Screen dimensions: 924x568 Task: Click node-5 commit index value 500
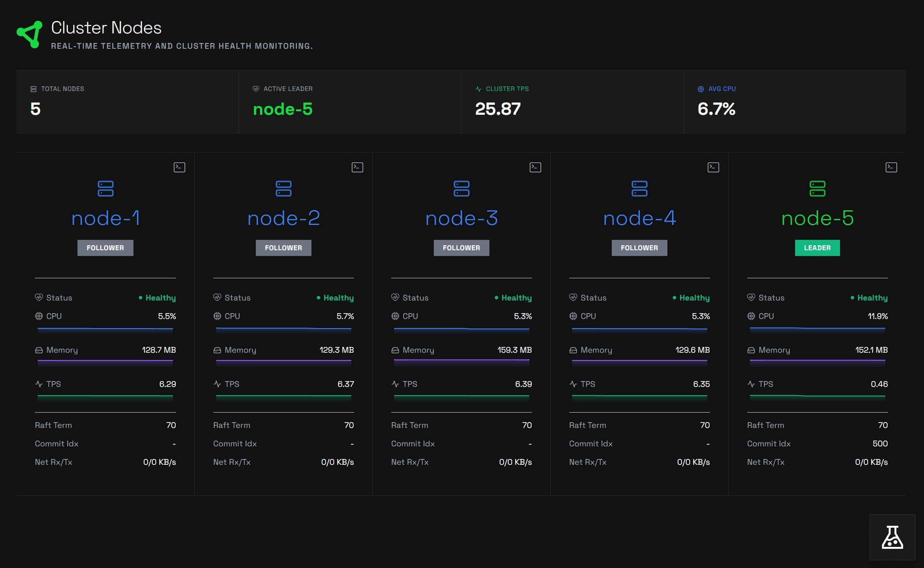click(x=880, y=444)
